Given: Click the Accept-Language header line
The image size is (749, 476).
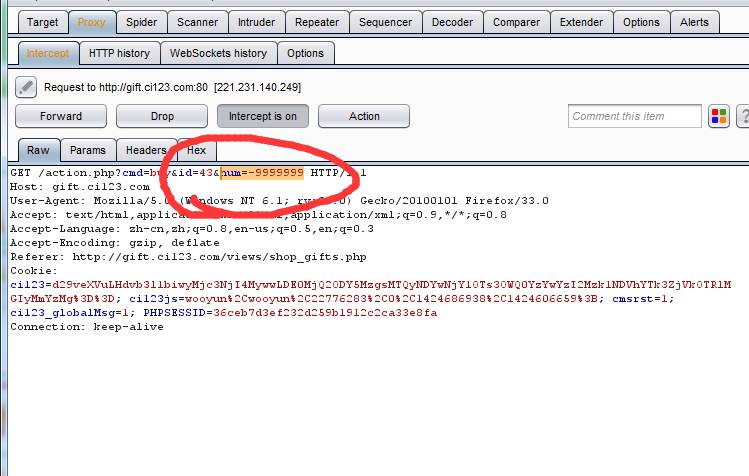Looking at the screenshot, I should coord(192,229).
